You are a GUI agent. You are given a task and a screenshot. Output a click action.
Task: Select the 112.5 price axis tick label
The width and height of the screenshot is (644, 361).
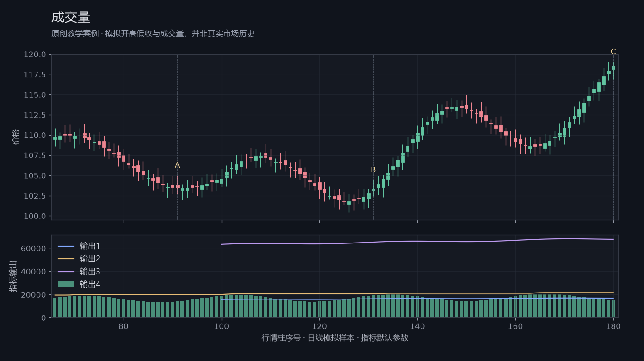tap(35, 115)
